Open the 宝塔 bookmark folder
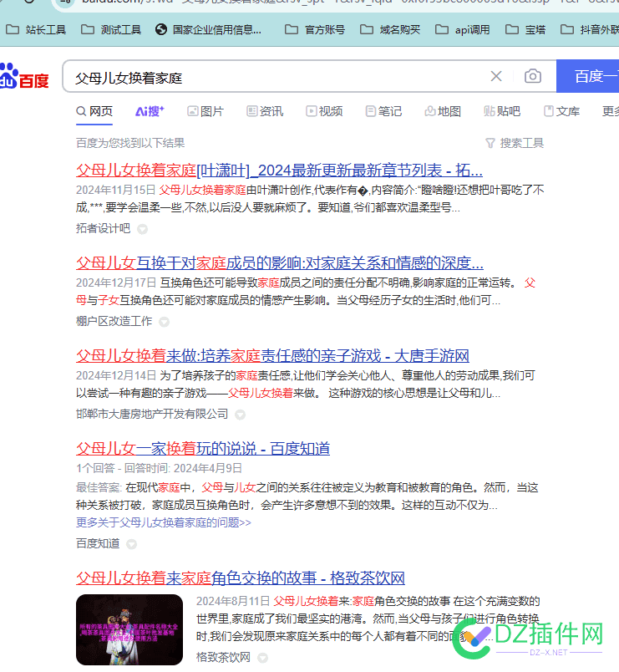The height and width of the screenshot is (672, 619). pyautogui.click(x=525, y=29)
